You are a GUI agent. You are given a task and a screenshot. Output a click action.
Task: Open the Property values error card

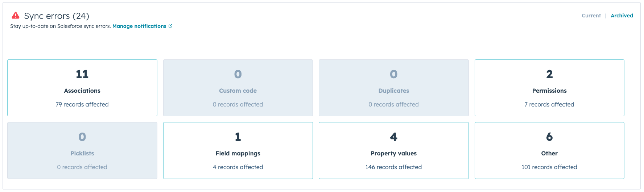pos(393,150)
